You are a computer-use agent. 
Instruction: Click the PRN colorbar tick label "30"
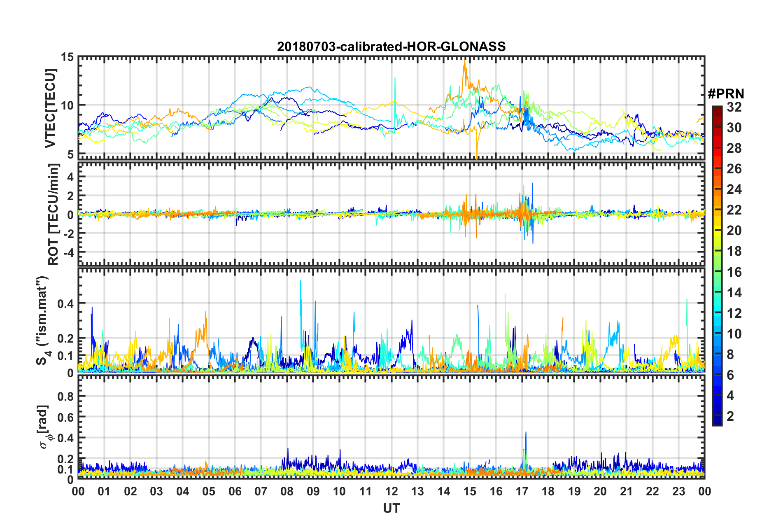(x=734, y=128)
